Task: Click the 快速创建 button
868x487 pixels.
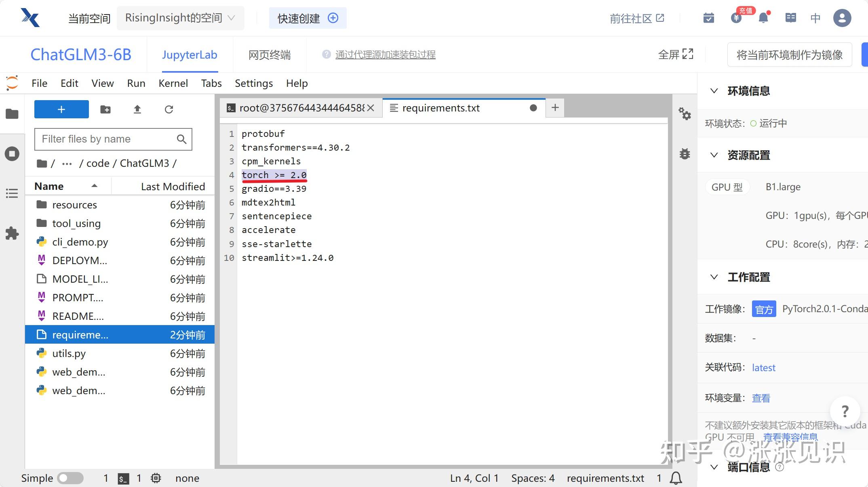Action: (x=308, y=18)
